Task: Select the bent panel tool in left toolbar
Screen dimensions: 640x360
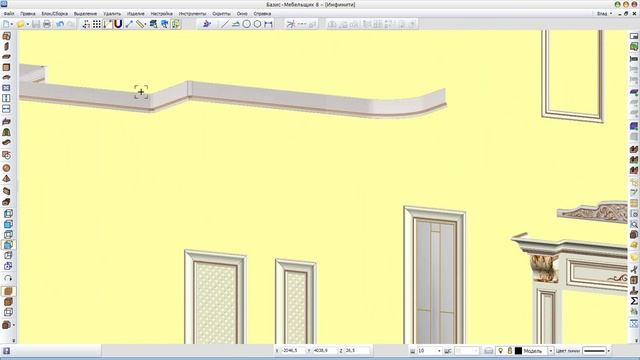Action: coord(7,77)
